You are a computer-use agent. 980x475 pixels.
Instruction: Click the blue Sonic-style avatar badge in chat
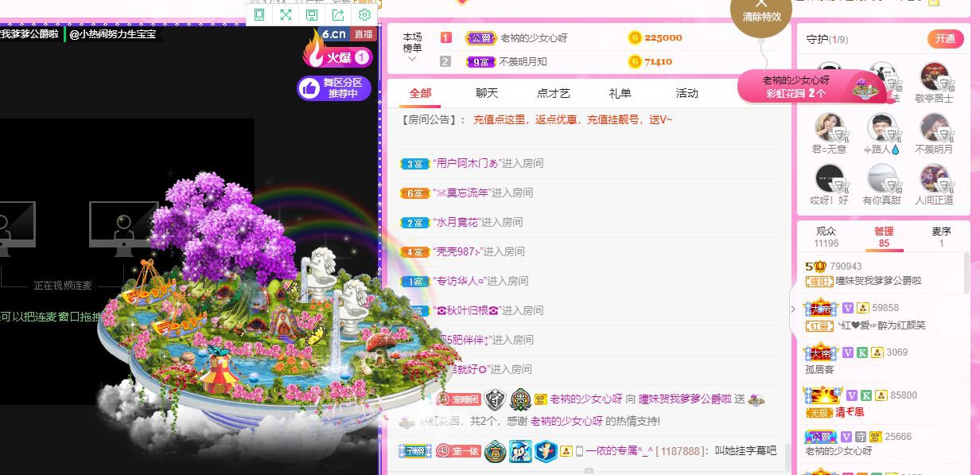(520, 451)
